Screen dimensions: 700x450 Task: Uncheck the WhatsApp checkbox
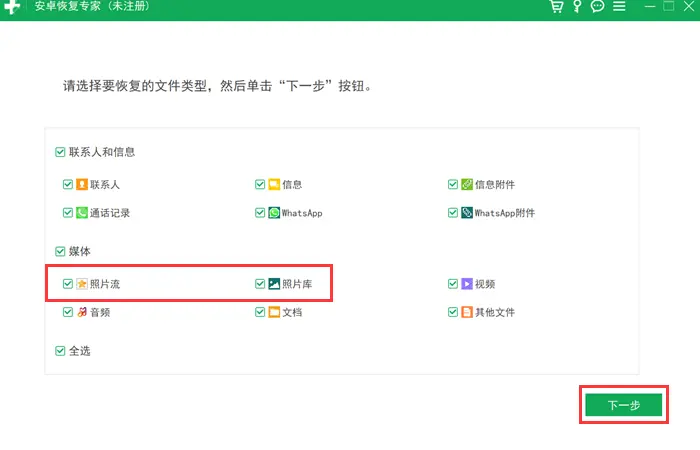coord(260,212)
